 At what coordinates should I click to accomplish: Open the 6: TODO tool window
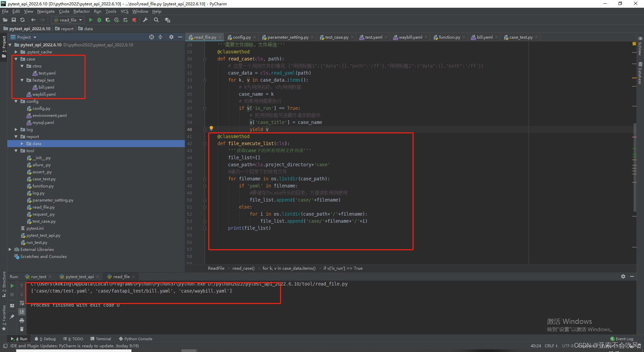point(73,339)
